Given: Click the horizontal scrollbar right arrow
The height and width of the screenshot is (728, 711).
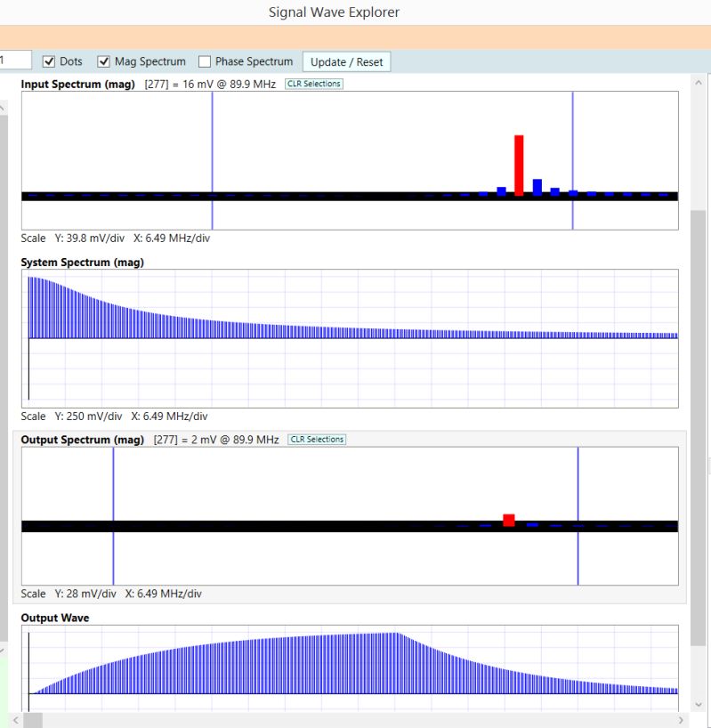Looking at the screenshot, I should (681, 720).
